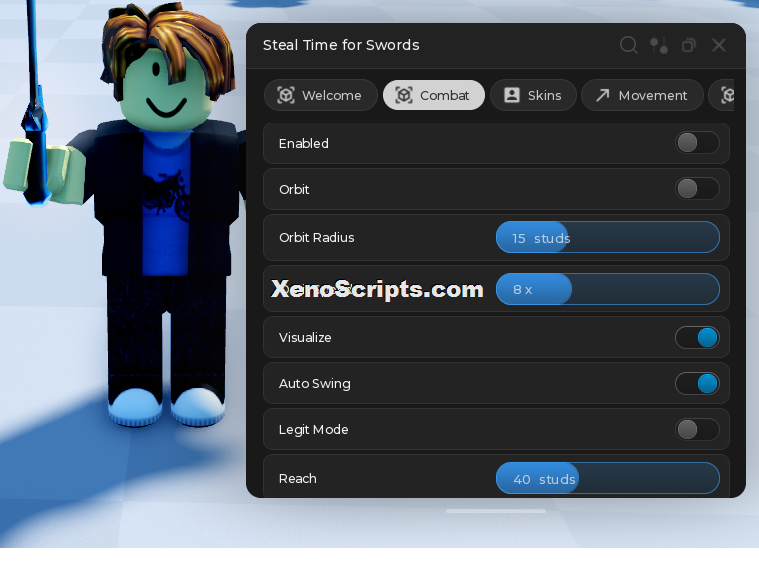Image resolution: width=759 pixels, height=578 pixels.
Task: Click the Orbit Radius label
Action: (317, 238)
